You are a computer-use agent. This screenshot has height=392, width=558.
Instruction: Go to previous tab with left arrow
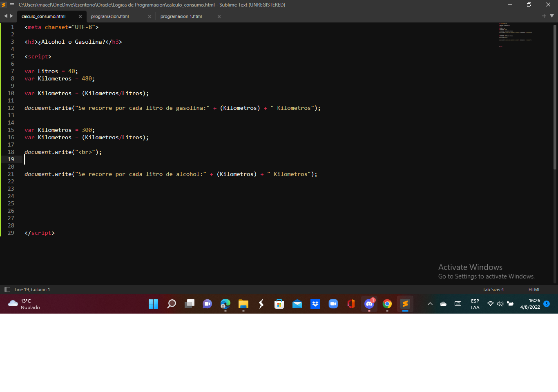click(x=6, y=16)
